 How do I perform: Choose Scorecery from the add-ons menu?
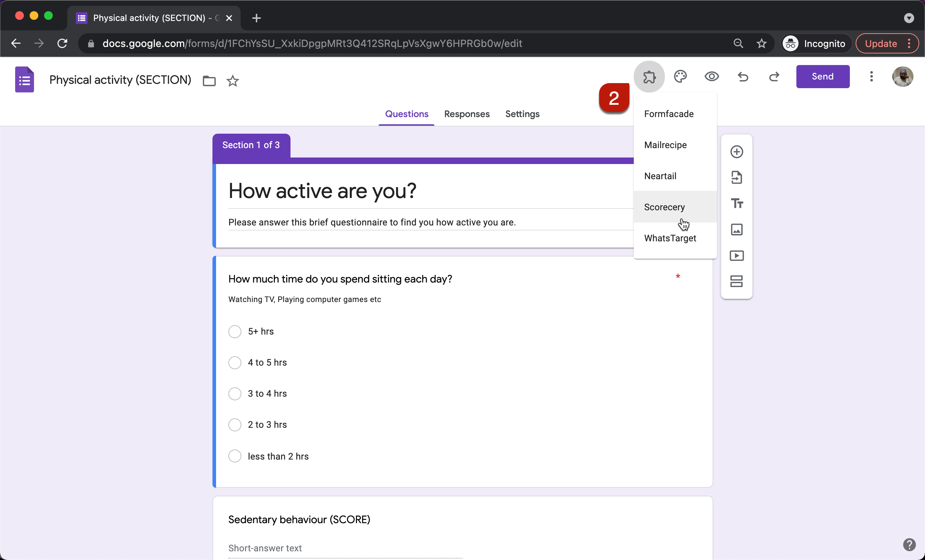point(664,207)
